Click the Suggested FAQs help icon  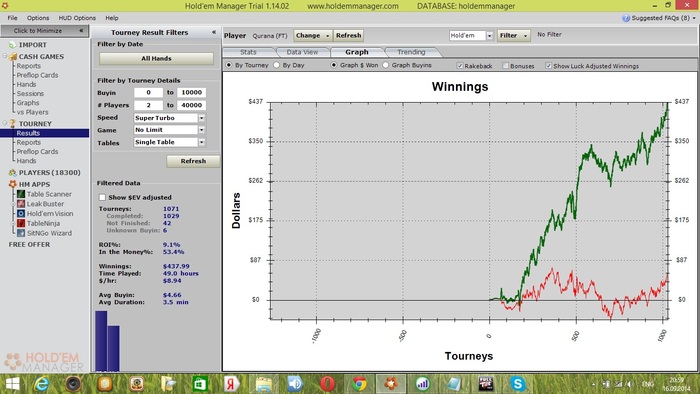click(626, 18)
